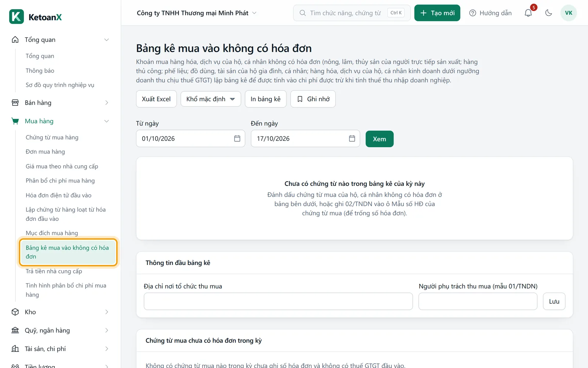Expand the Bán hàng section chevron
This screenshot has width=588, height=368.
[x=107, y=103]
